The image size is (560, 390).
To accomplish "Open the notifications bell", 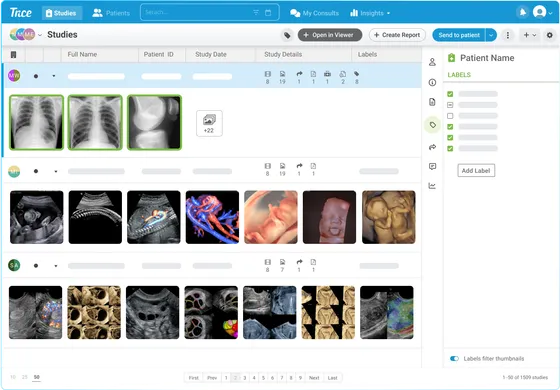I will pyautogui.click(x=522, y=12).
